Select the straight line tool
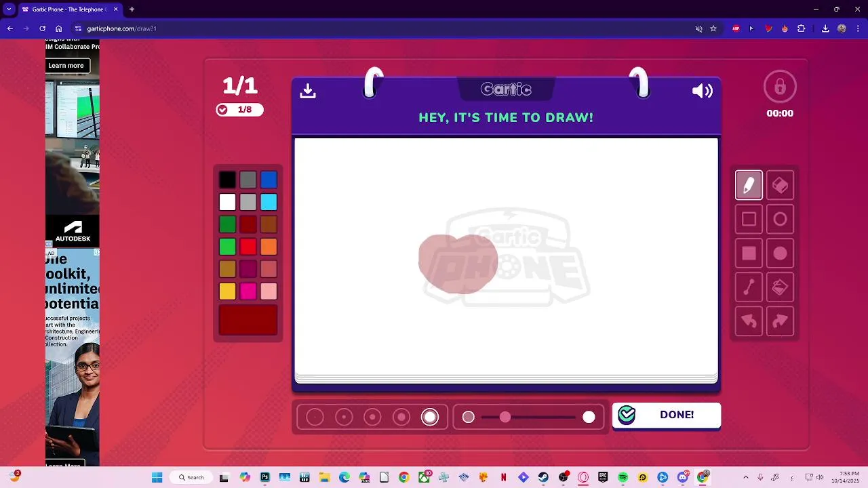This screenshot has height=488, width=868. coord(749,287)
